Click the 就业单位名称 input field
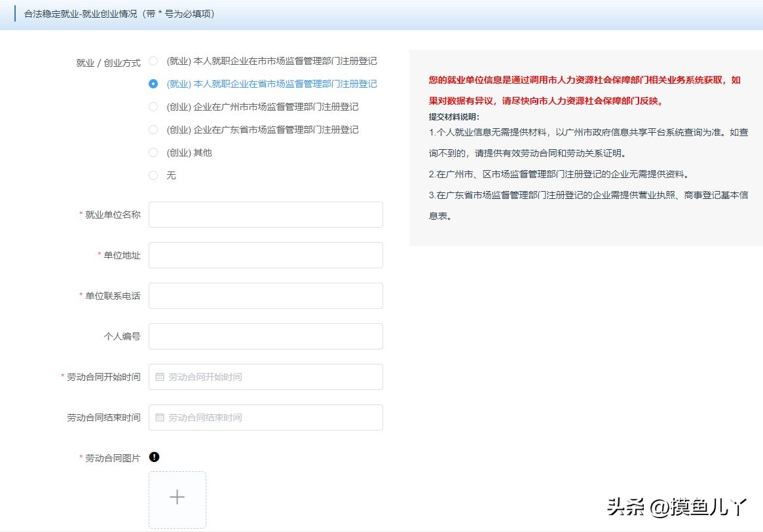The height and width of the screenshot is (532, 763). click(x=265, y=215)
